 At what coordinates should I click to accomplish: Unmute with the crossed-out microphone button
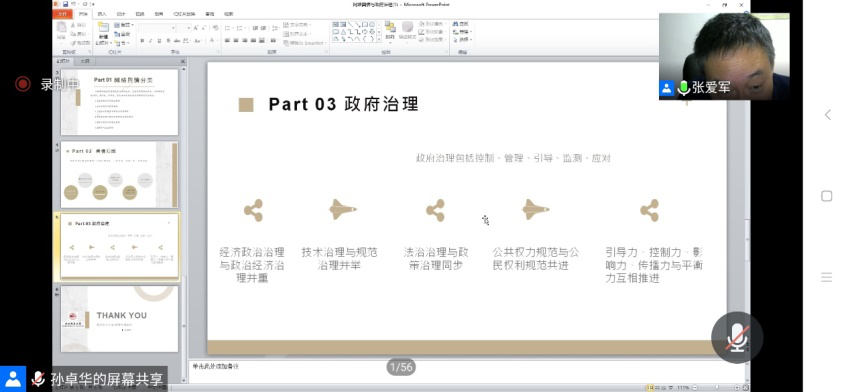click(737, 337)
